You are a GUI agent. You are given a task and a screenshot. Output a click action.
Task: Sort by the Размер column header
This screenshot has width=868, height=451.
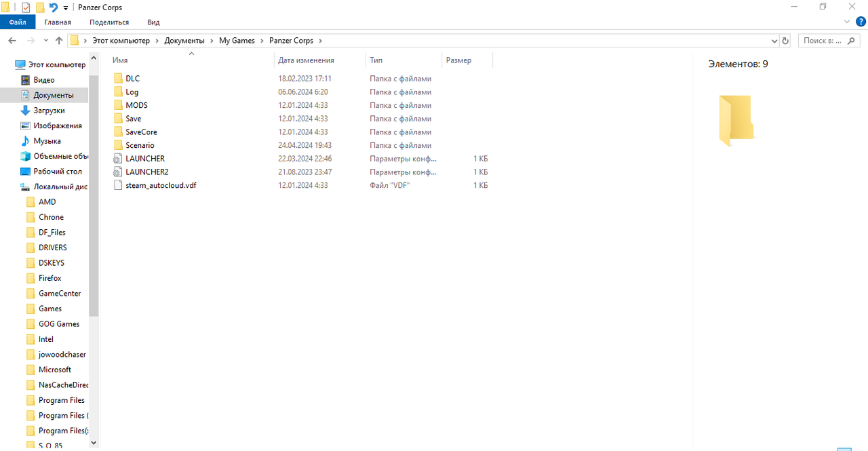[x=458, y=60]
